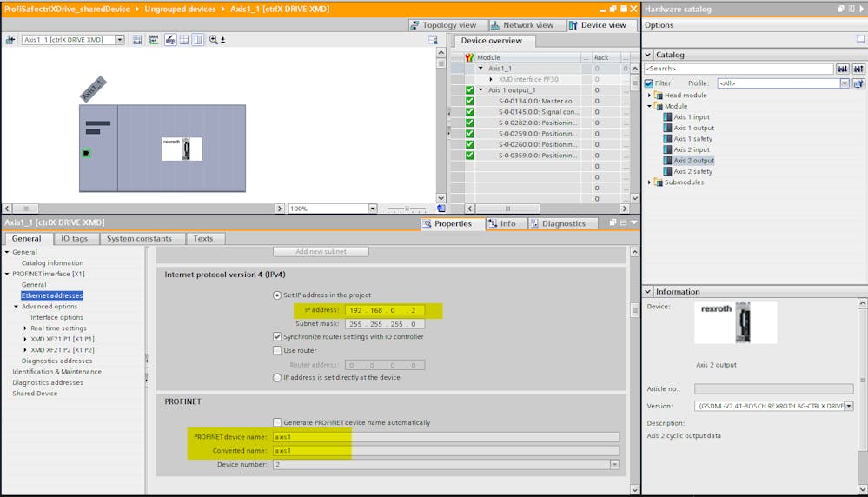Select IP address is set directly at the device
Screen dimensions: 868x497
click(x=277, y=377)
